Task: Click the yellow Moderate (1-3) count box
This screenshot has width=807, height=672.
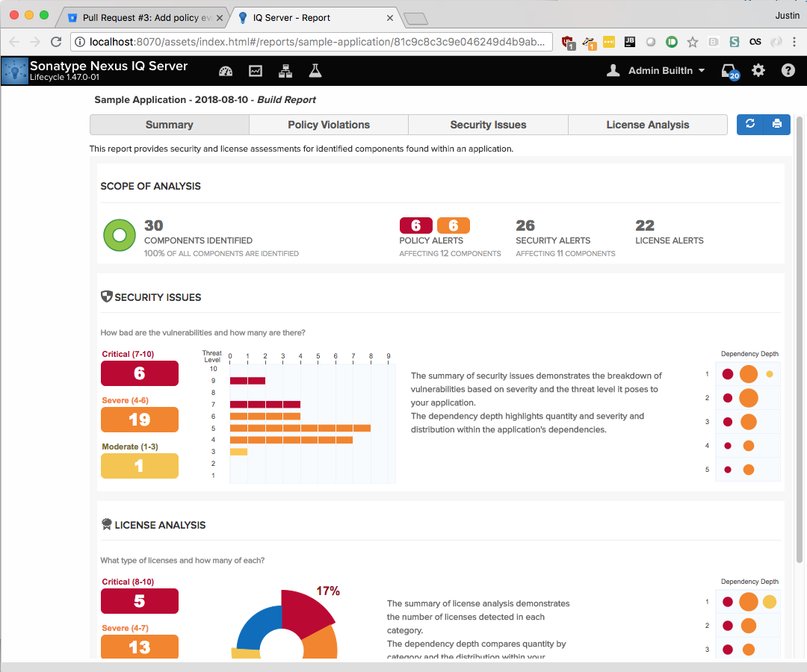Action: (140, 466)
